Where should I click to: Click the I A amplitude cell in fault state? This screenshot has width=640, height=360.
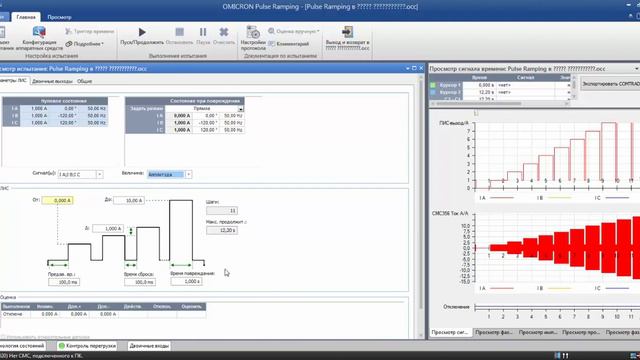[178, 116]
